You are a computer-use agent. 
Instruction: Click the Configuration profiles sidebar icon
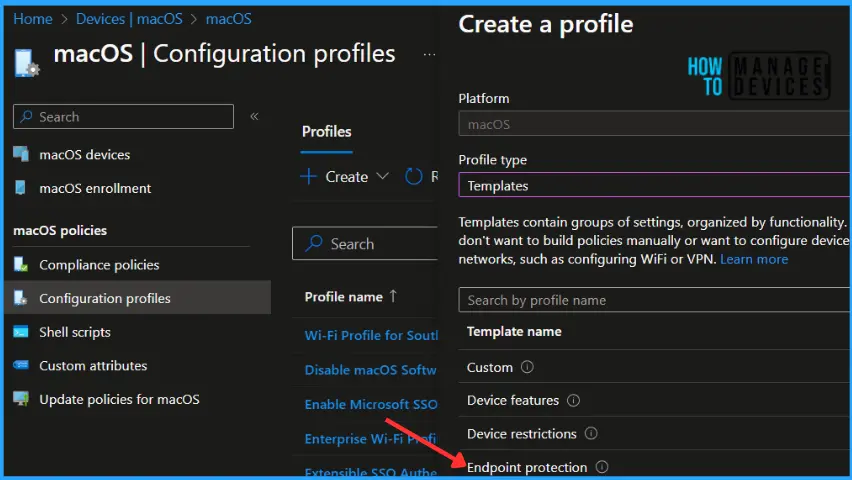[21, 298]
